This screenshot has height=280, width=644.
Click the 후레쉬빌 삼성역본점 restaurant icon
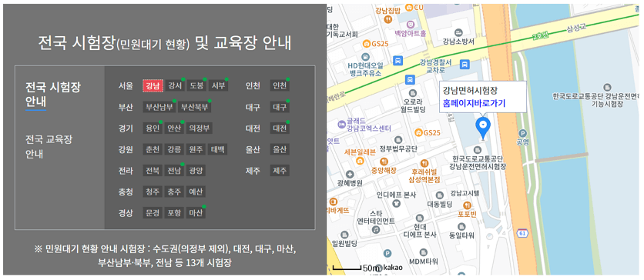(425, 163)
